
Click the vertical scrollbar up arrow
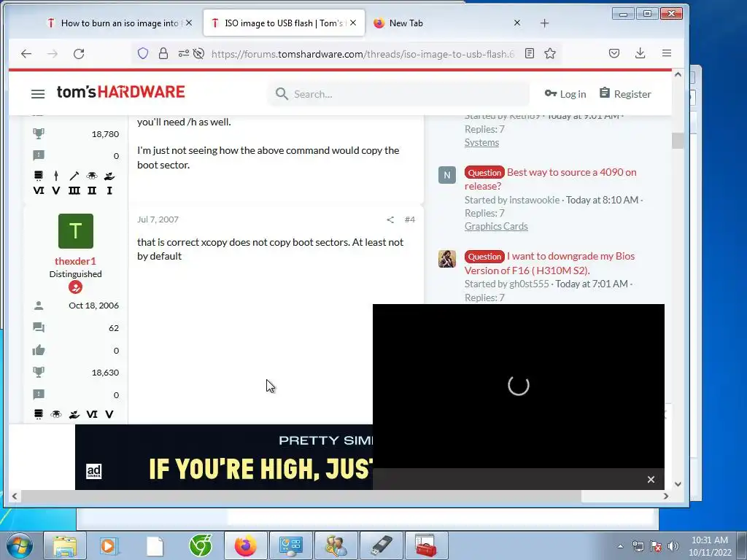pos(678,75)
